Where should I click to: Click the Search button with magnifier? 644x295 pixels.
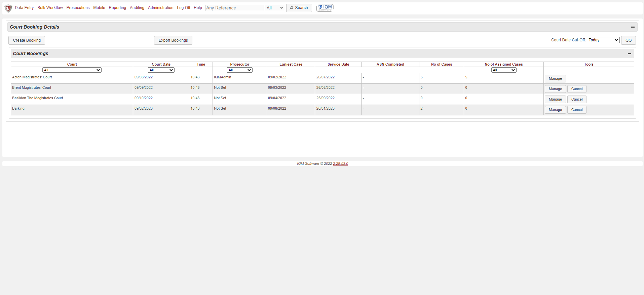(x=299, y=8)
